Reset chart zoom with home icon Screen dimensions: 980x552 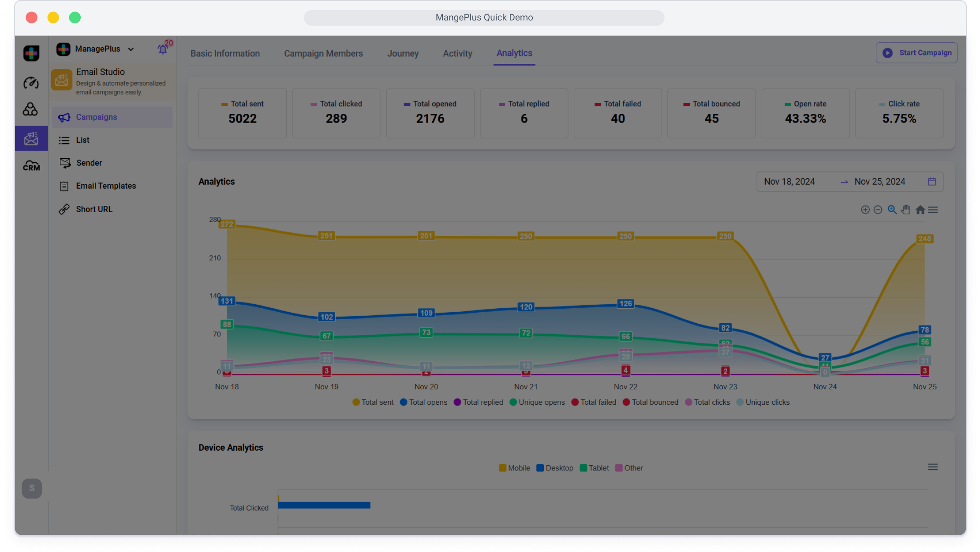pos(920,210)
